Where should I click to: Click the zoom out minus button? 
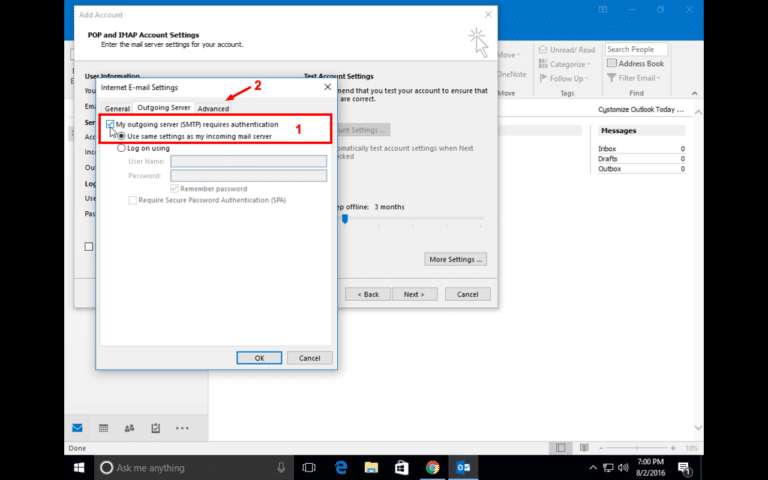[601, 448]
